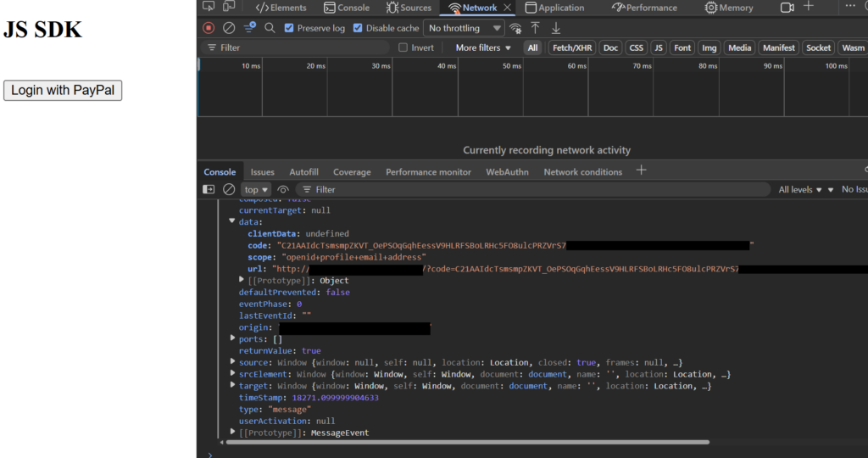
Task: Clear the network log
Action: (229, 28)
